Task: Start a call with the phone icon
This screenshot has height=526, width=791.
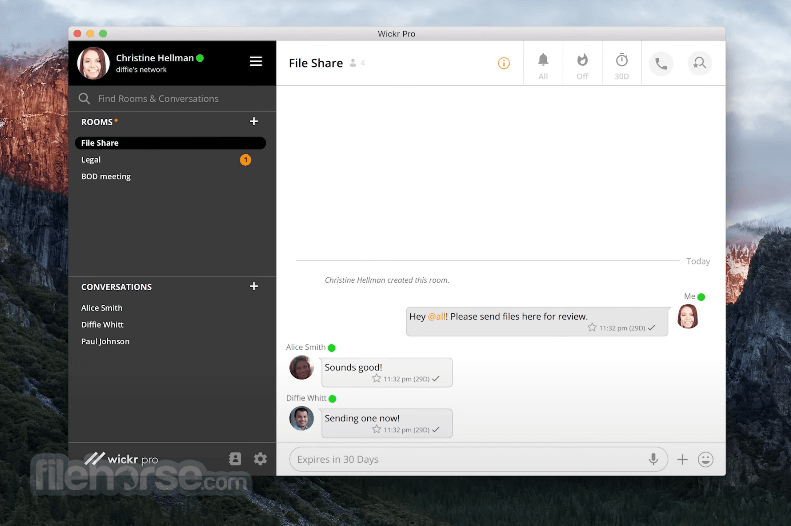Action: click(x=661, y=64)
